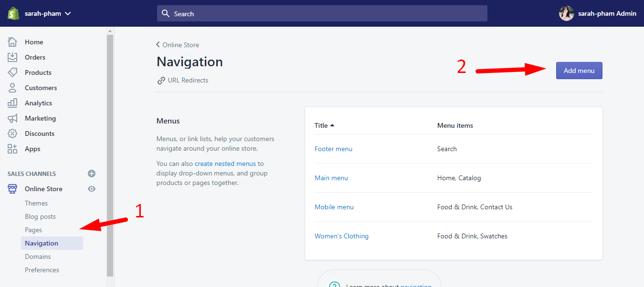
Task: Open Products via the tag icon
Action: (x=12, y=72)
